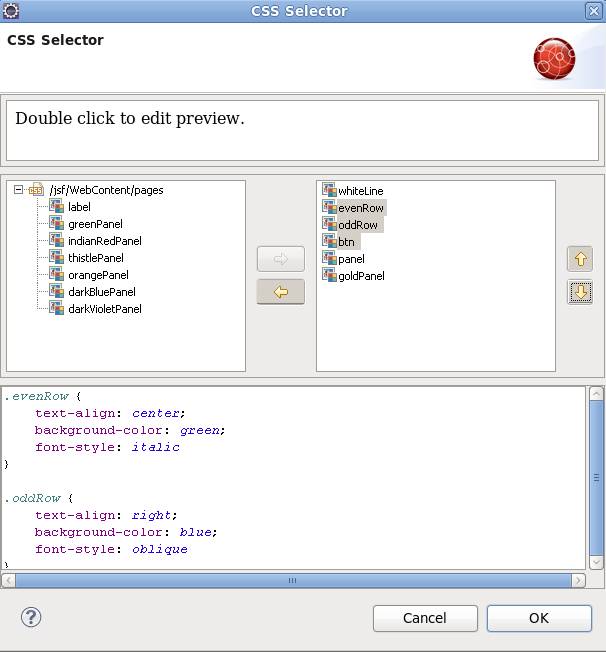Click the thistlePanel class icon

56,257
